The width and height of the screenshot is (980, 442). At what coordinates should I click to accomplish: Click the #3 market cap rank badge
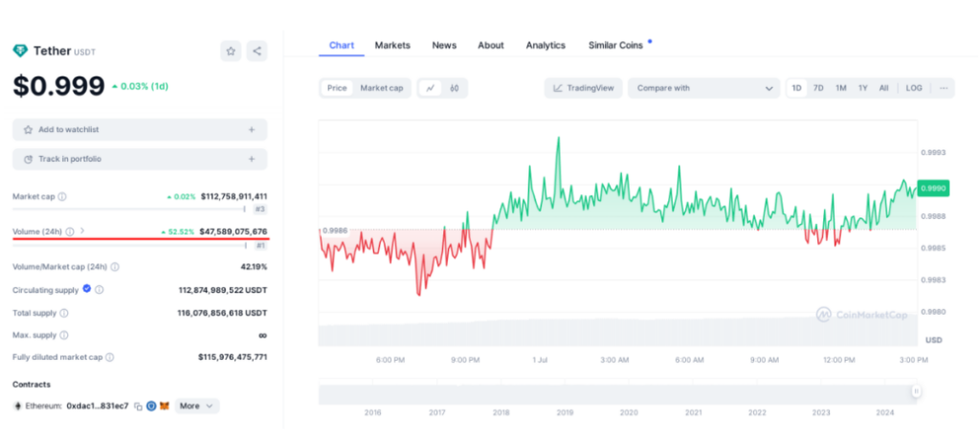[260, 210]
